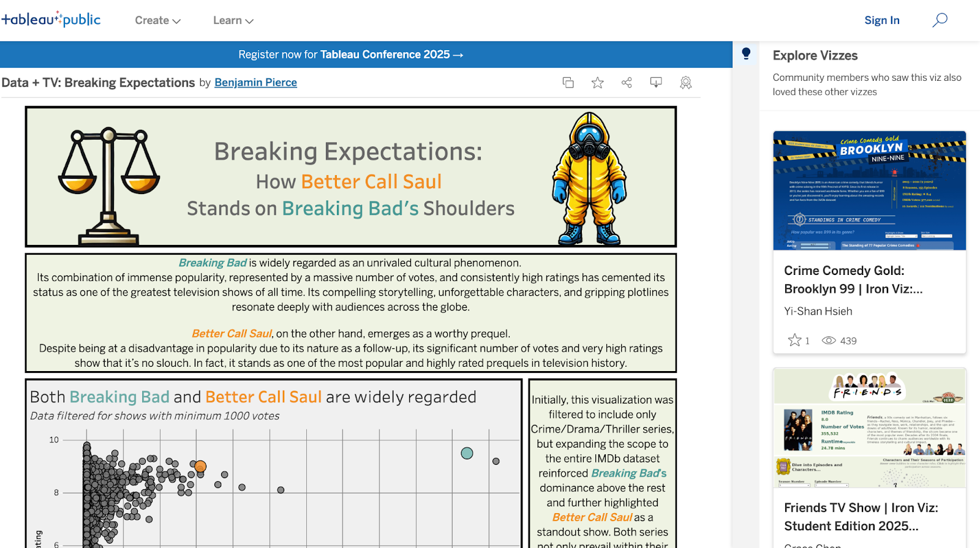980x548 pixels.
Task: Open the Brooklyn Nine-Nine viz thumbnail
Action: (x=869, y=190)
